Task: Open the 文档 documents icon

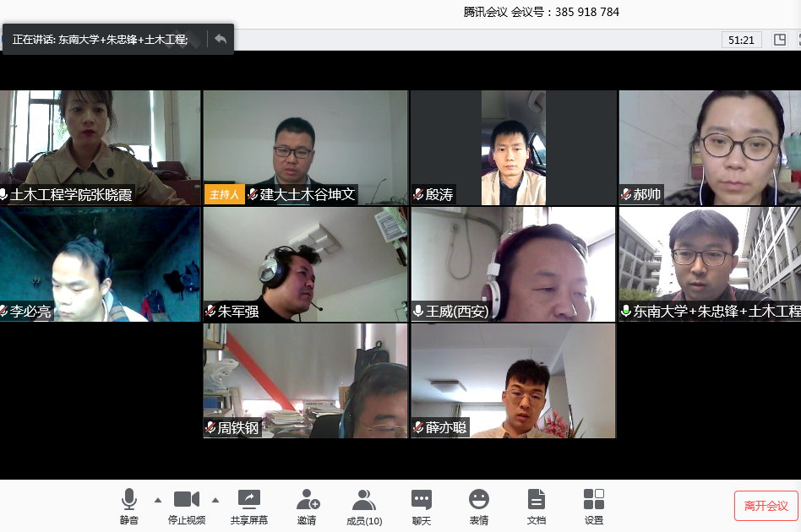Action: coord(537,506)
